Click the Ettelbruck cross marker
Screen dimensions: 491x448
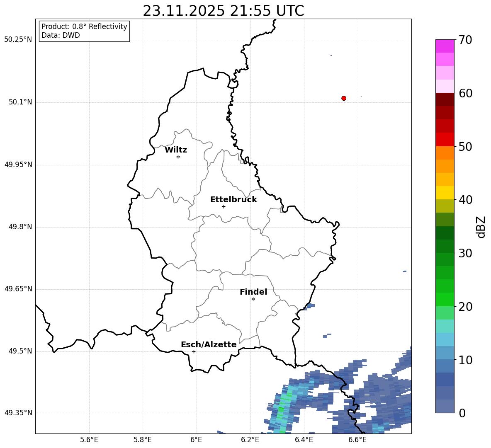[224, 206]
